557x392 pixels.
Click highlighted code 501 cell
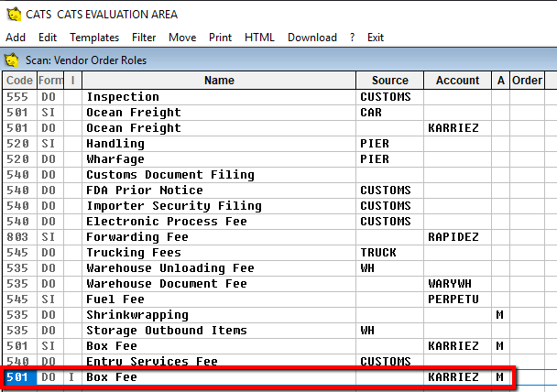(x=17, y=377)
